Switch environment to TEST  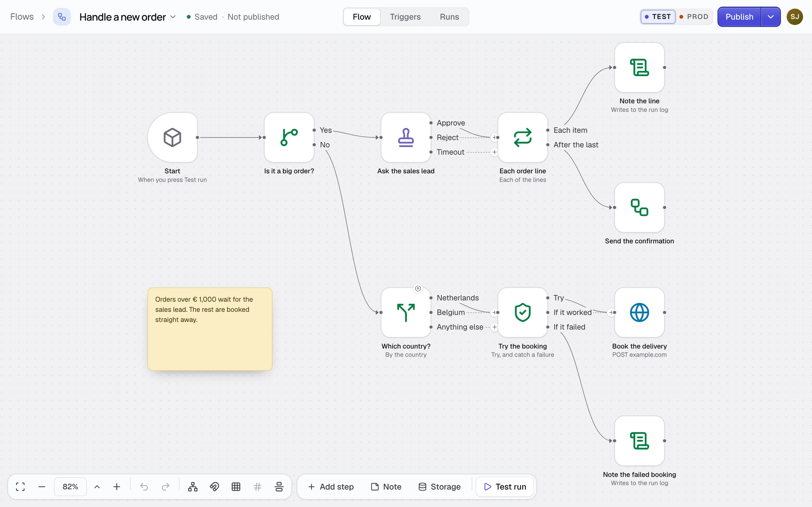click(x=658, y=17)
